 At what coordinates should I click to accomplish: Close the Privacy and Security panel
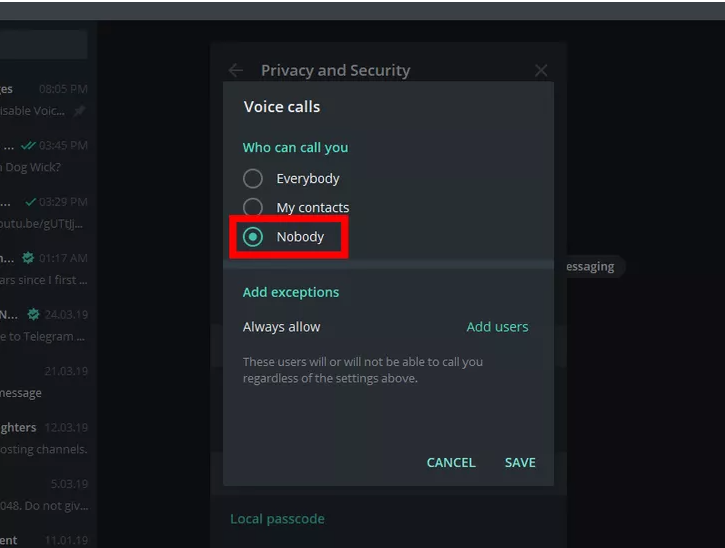tap(541, 70)
